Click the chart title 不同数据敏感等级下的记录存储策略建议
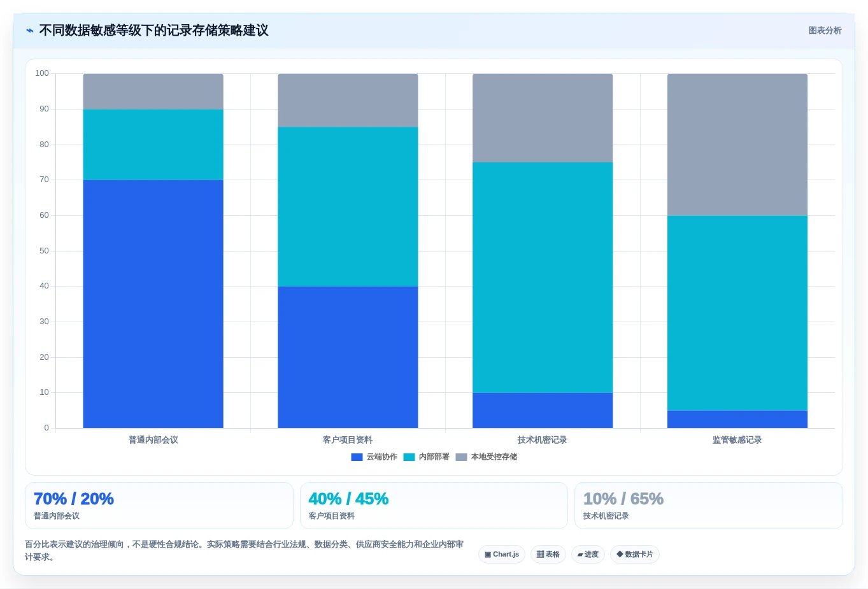868x589 pixels. point(153,31)
